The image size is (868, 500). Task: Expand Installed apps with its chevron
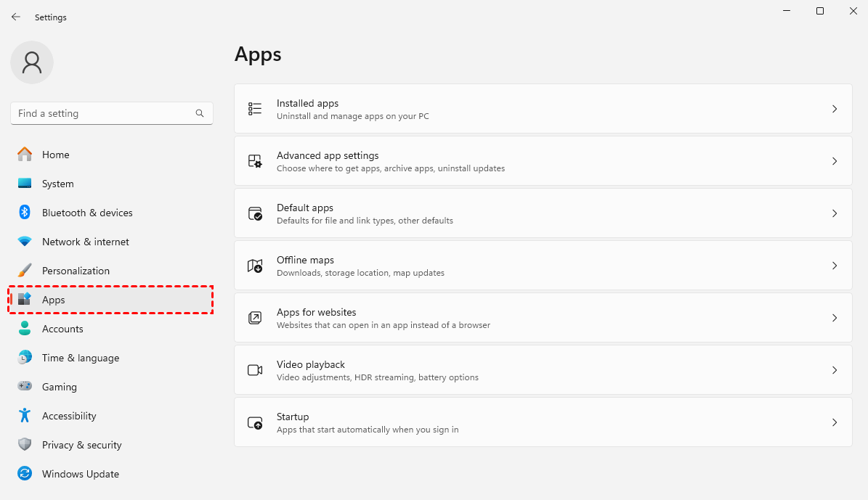coord(835,109)
